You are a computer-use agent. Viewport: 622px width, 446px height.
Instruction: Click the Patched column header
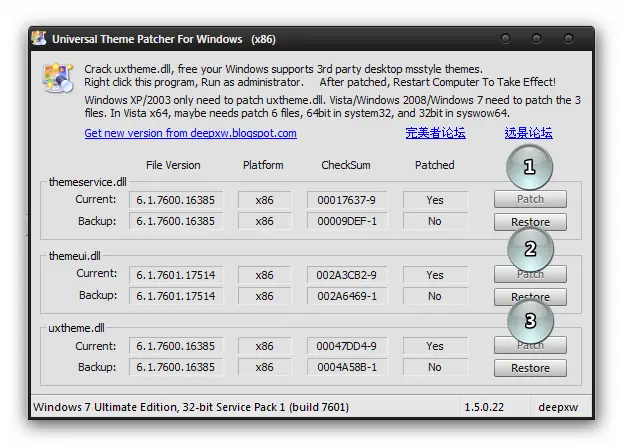[x=435, y=165]
